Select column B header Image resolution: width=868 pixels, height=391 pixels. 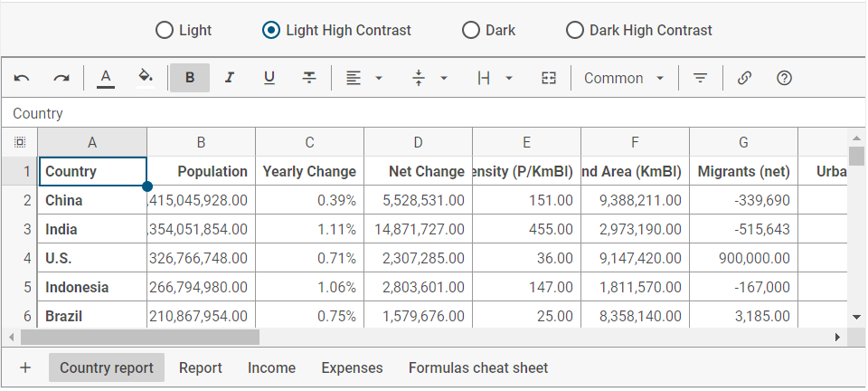(201, 142)
